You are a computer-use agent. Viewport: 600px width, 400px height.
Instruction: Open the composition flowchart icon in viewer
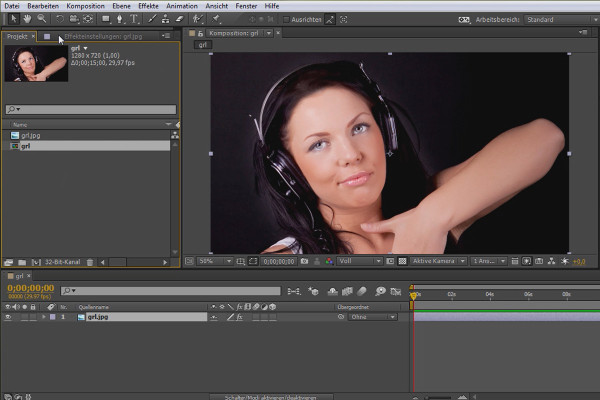click(551, 261)
